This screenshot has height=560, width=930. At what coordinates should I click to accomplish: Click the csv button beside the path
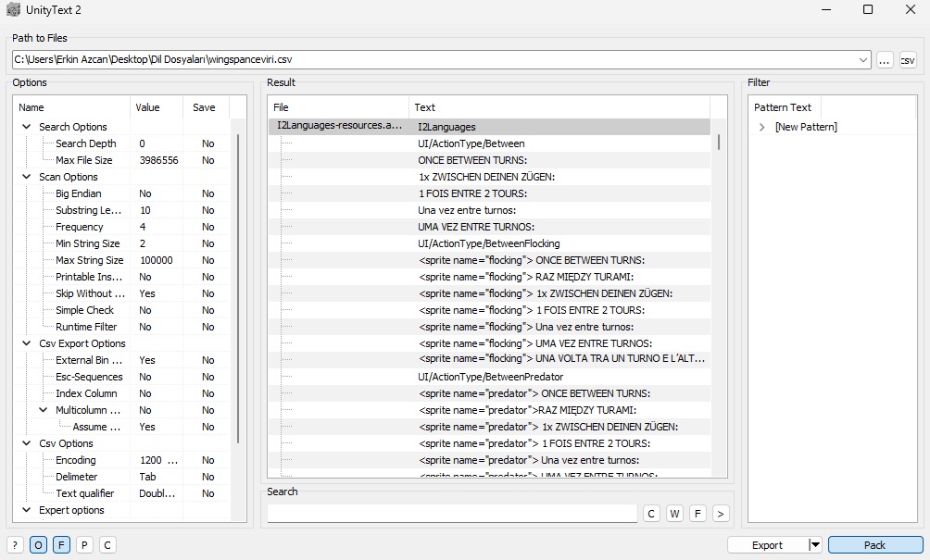point(908,60)
